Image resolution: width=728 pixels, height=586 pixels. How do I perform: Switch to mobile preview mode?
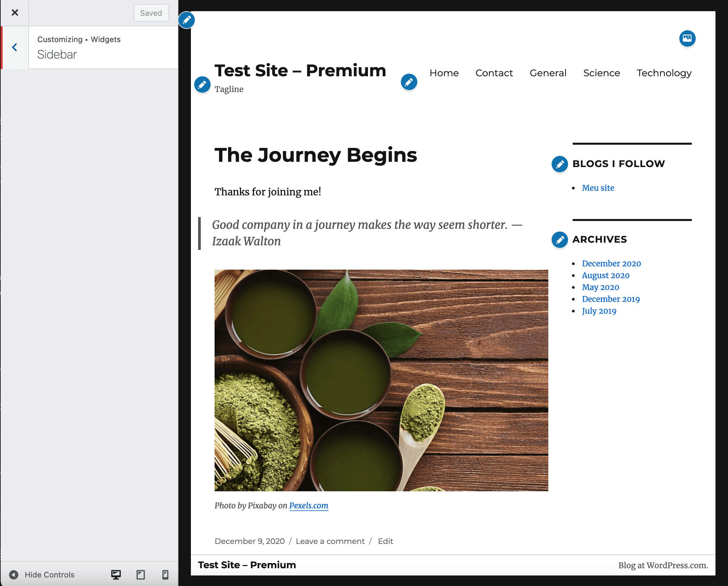click(x=165, y=574)
